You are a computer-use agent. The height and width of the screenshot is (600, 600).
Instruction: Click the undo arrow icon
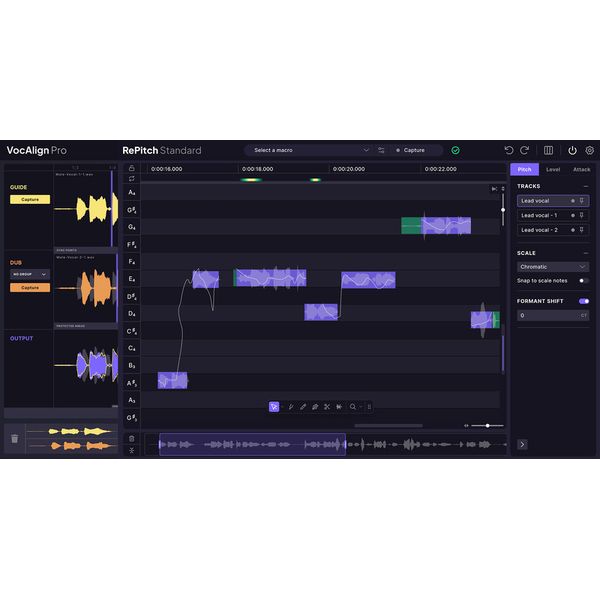509,150
